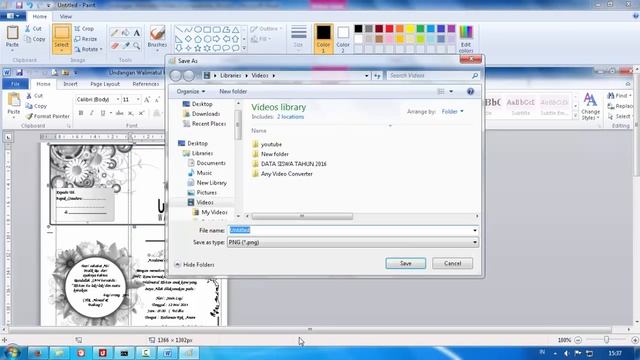640x360 pixels.
Task: Click the Paste icon in Paint
Action: [12, 33]
